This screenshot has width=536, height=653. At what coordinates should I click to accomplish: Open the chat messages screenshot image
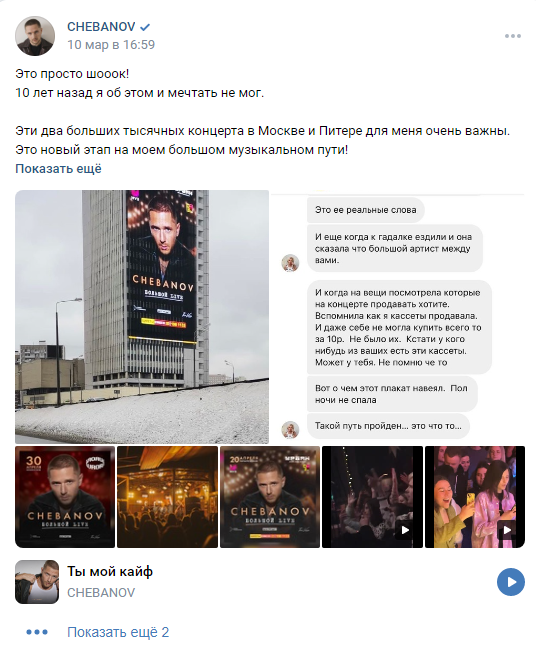398,317
